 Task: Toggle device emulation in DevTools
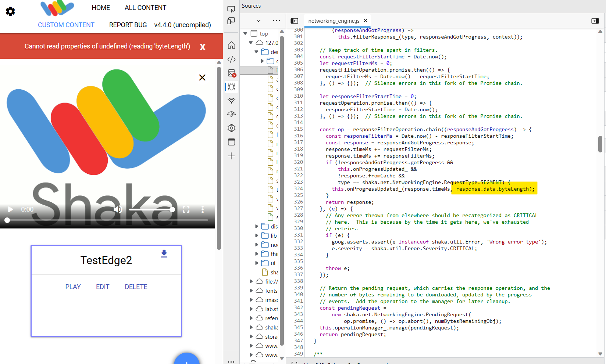point(231,21)
